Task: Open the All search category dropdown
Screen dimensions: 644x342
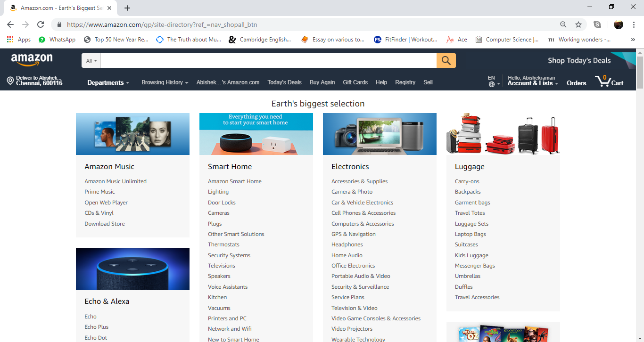Action: pyautogui.click(x=91, y=61)
